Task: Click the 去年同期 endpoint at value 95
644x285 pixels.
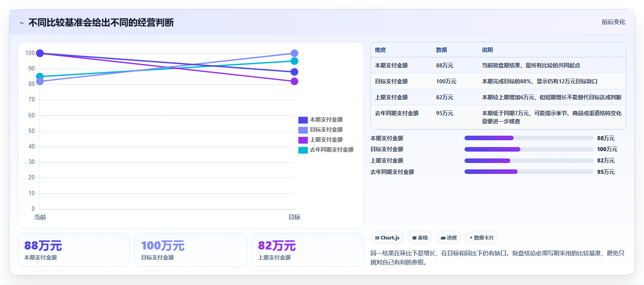Action: (294, 61)
